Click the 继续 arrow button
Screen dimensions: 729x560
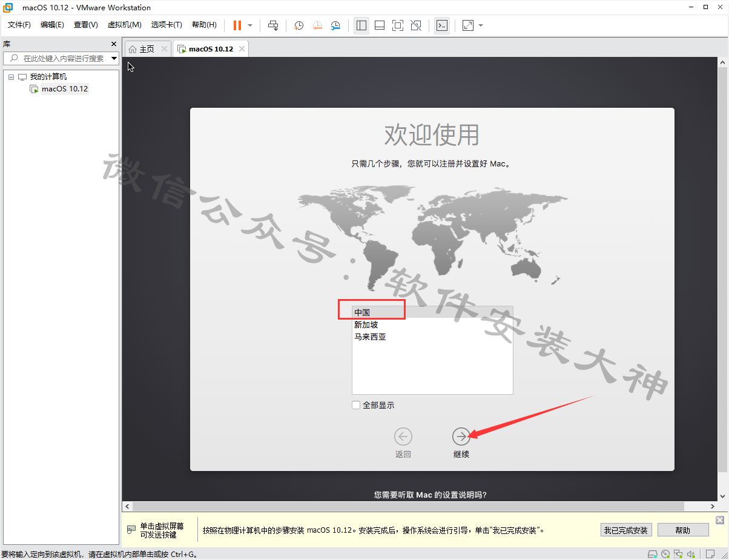(461, 436)
